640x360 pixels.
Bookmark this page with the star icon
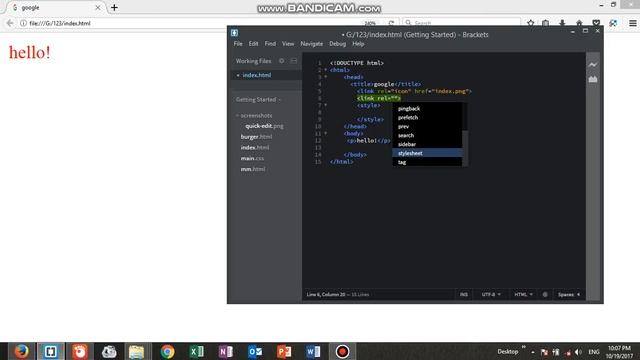531,23
